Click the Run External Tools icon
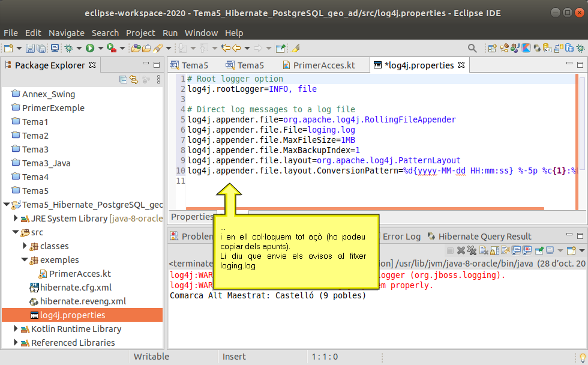This screenshot has height=365, width=588. pyautogui.click(x=112, y=48)
